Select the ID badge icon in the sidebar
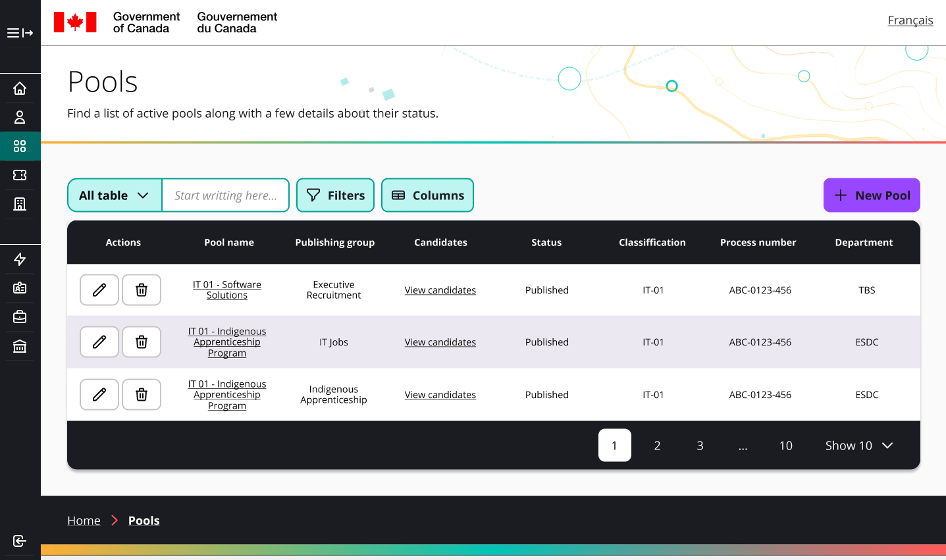This screenshot has height=560, width=946. tap(20, 288)
